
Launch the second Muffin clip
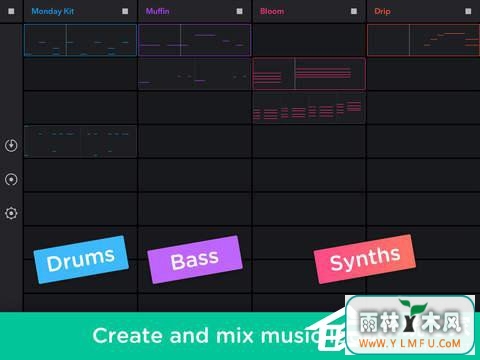coord(195,74)
